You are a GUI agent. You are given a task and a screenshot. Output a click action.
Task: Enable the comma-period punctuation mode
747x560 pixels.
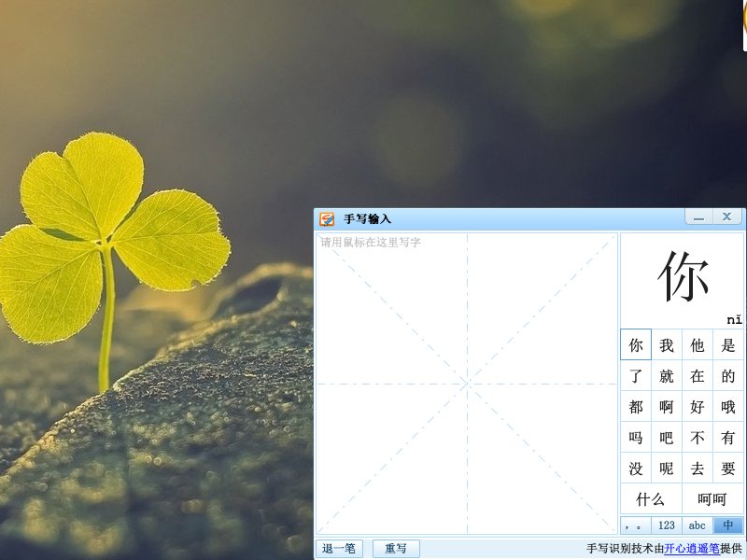point(638,525)
